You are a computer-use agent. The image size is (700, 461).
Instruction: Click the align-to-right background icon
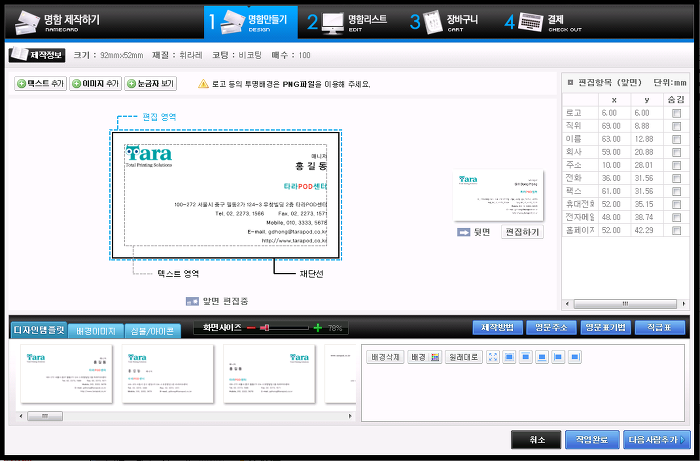[575, 357]
